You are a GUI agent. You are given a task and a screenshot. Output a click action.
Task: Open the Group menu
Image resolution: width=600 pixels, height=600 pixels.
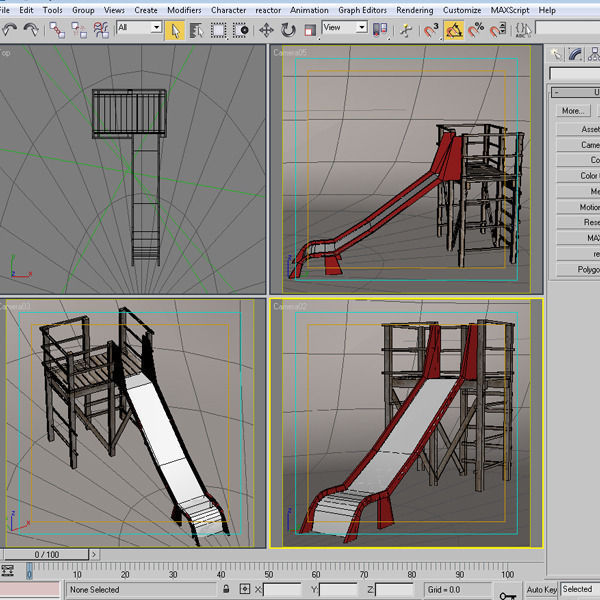(x=83, y=10)
